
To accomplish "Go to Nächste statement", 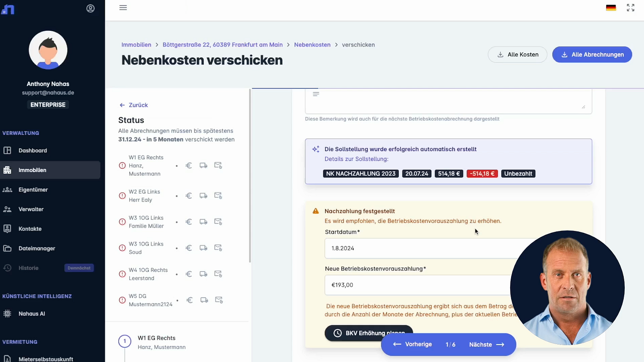I will (487, 345).
